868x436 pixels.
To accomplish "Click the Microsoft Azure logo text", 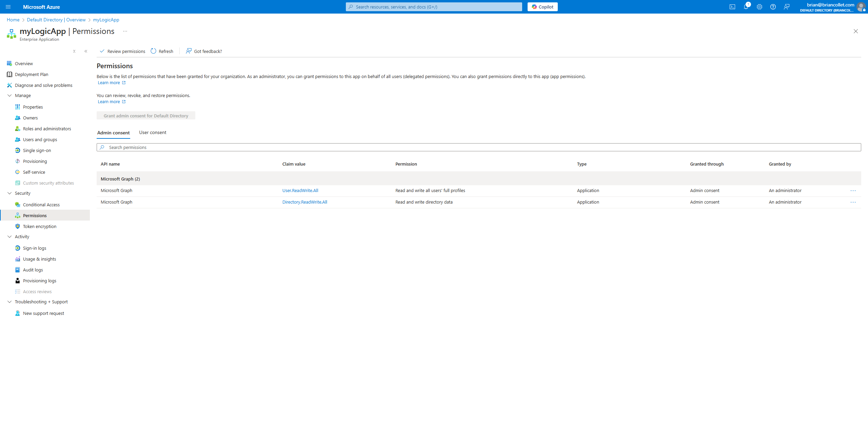I will tap(41, 7).
